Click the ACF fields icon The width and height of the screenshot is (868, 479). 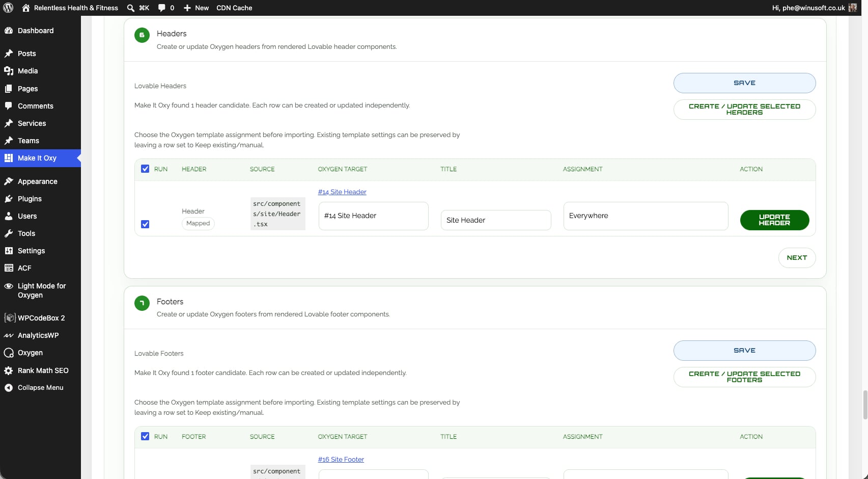click(9, 268)
